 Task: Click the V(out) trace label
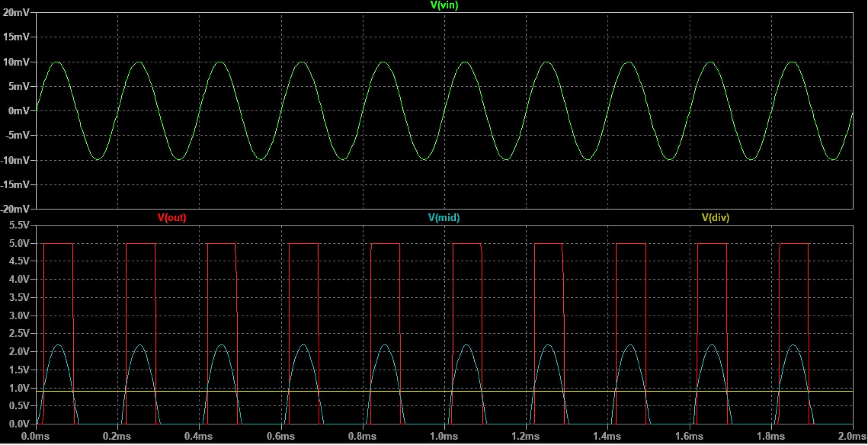click(172, 218)
